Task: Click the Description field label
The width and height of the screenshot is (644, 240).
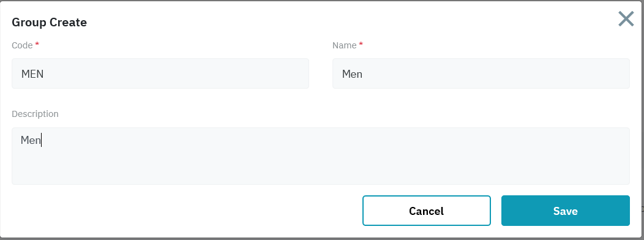Action: point(35,114)
